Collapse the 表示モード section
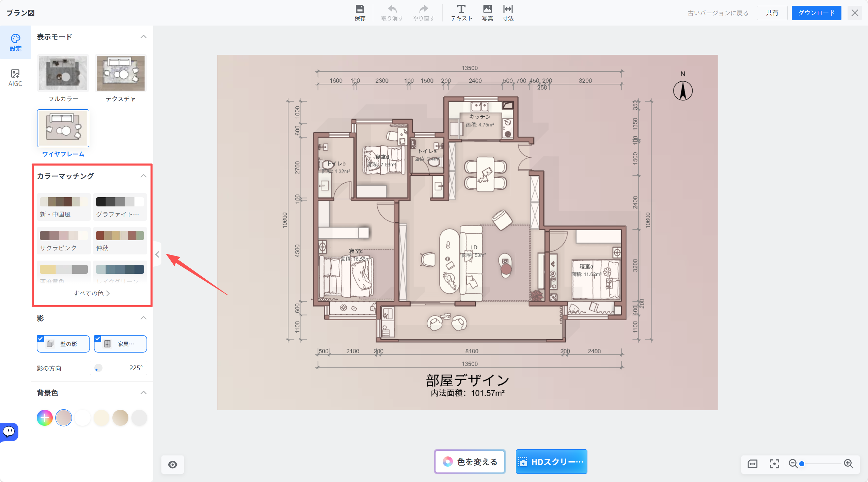This screenshot has width=868, height=482. (x=143, y=37)
